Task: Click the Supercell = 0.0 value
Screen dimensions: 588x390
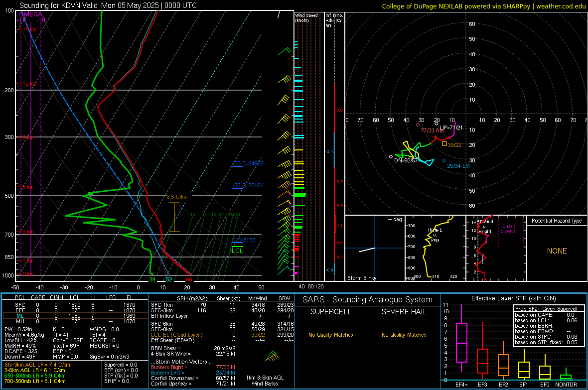Action: pyautogui.click(x=121, y=365)
